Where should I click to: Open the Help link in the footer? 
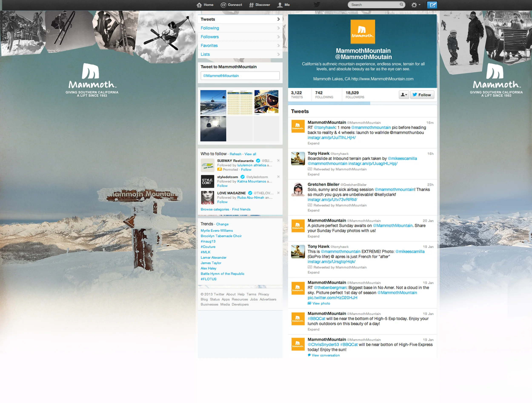click(x=241, y=294)
